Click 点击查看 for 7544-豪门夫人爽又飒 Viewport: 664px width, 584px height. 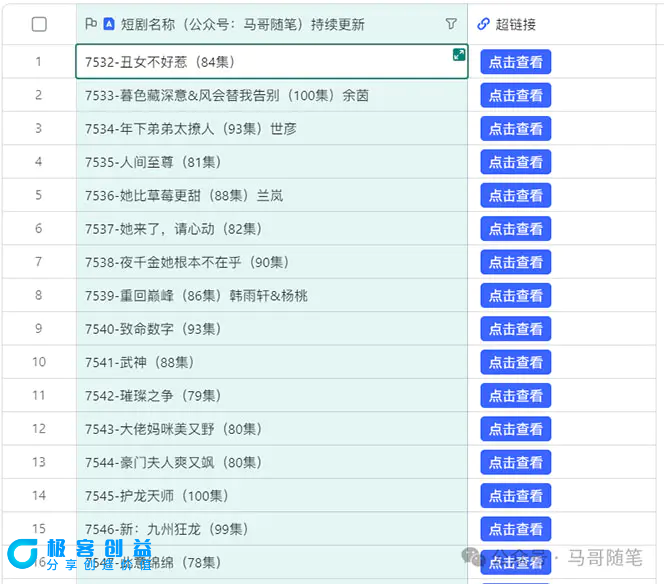pos(515,462)
